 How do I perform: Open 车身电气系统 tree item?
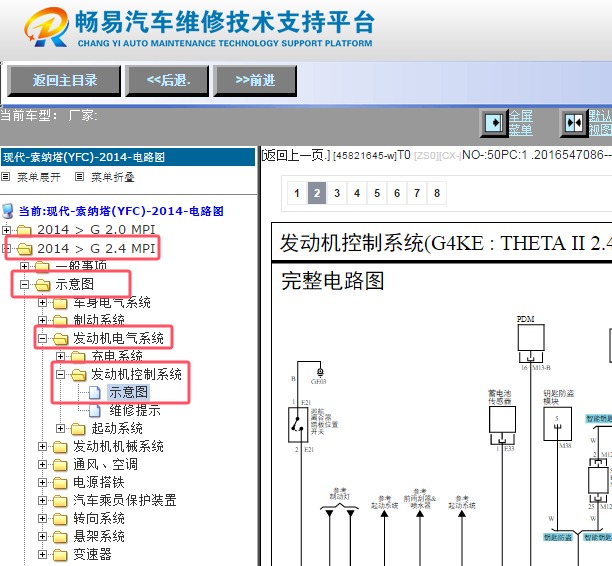coord(112,303)
